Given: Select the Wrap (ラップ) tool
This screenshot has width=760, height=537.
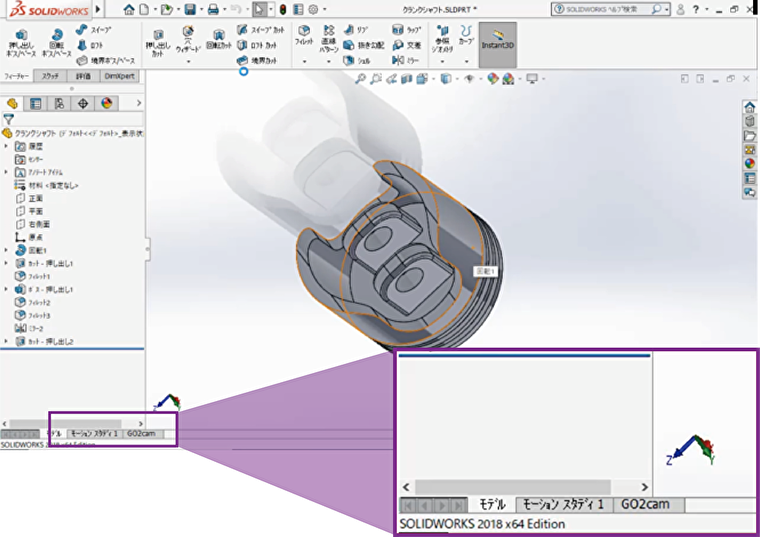Looking at the screenshot, I should (x=406, y=30).
